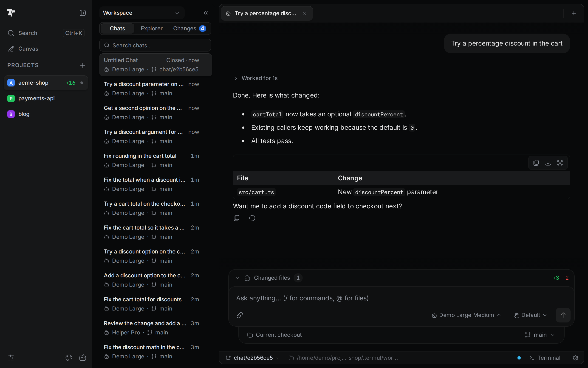Screen dimensions: 588x368
Task: Add a new tab with top-right plus
Action: (574, 13)
